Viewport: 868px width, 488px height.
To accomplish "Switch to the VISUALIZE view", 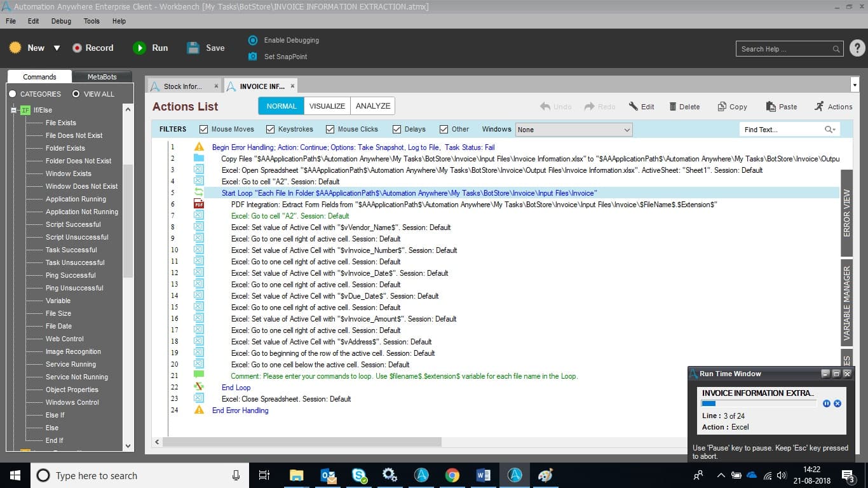I will pos(327,106).
